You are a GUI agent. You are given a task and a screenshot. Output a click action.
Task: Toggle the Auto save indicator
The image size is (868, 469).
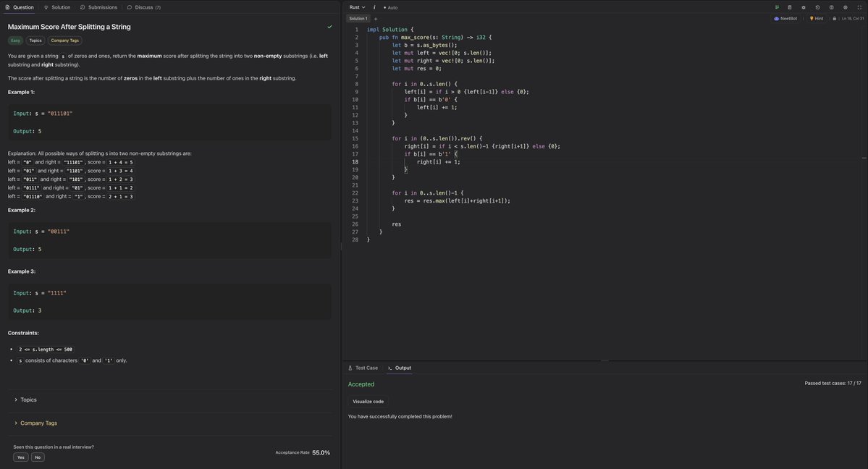(x=391, y=7)
